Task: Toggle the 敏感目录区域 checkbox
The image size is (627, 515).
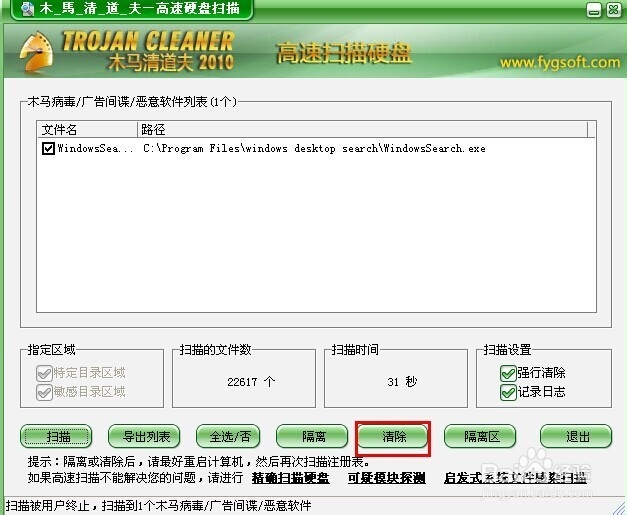Action: [44, 392]
